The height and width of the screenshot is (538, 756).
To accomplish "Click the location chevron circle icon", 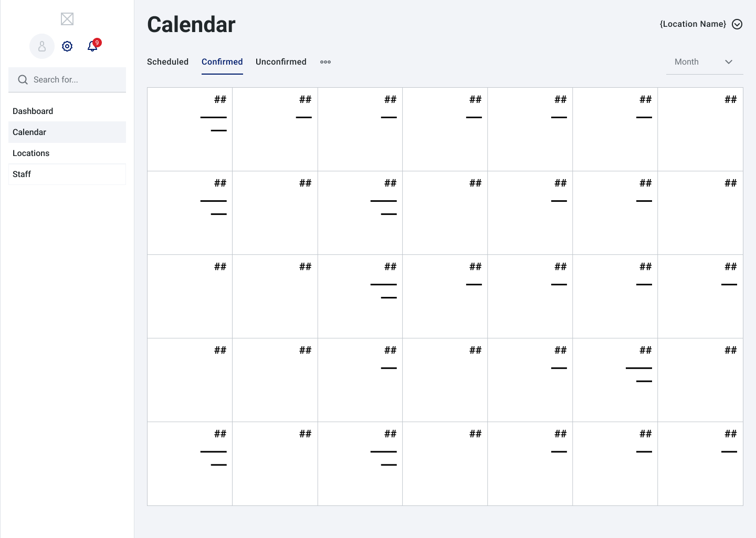I will pos(737,24).
